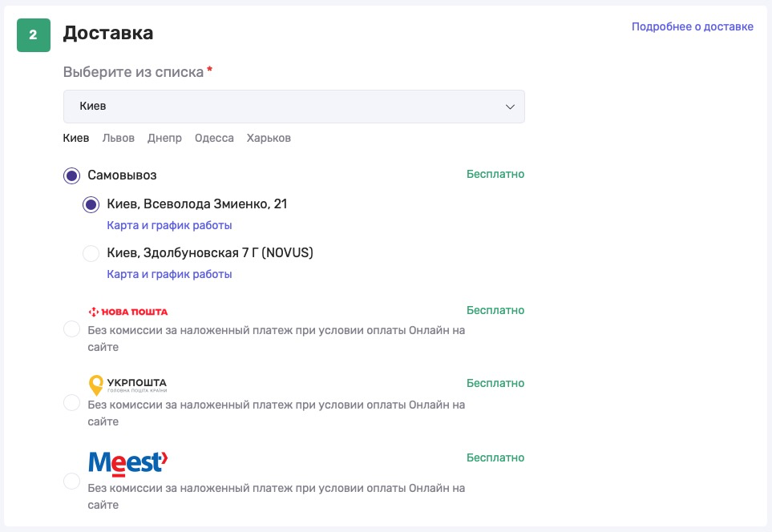Viewport: 772px width, 532px height.
Task: Select Харьков from the city shortcuts
Action: coord(268,138)
